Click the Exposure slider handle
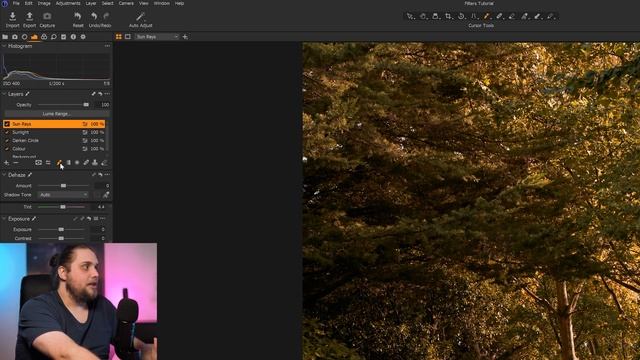The image size is (640, 360). (61, 229)
